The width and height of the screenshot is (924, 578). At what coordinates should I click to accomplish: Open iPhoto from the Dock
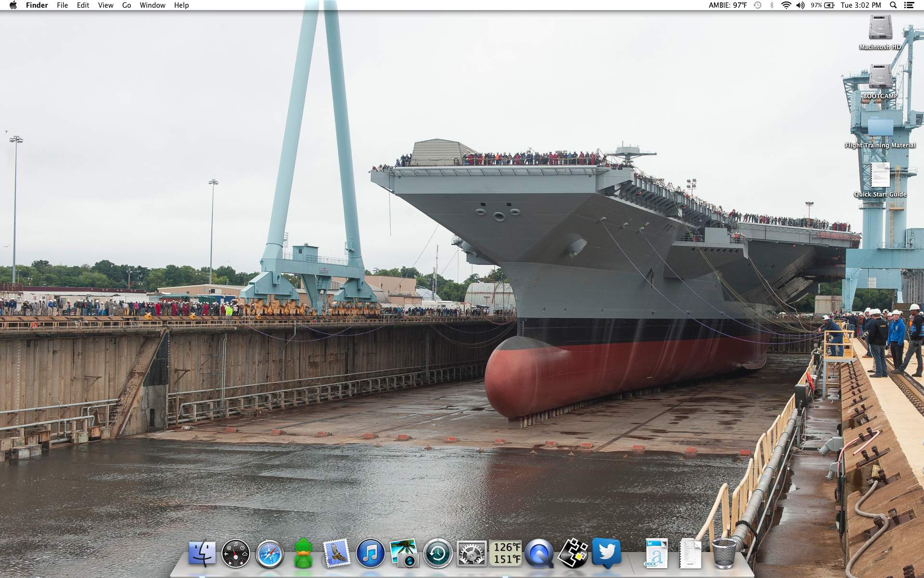pos(404,553)
